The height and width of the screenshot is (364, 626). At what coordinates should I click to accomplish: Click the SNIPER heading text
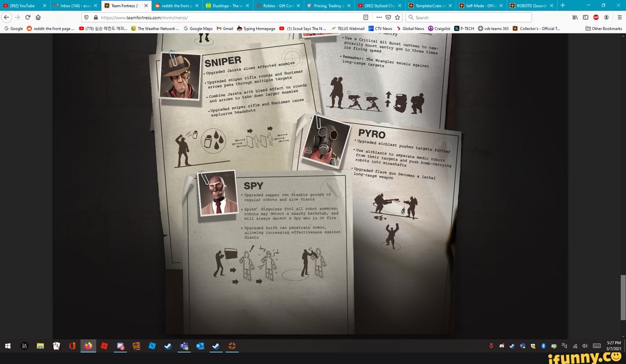click(223, 61)
